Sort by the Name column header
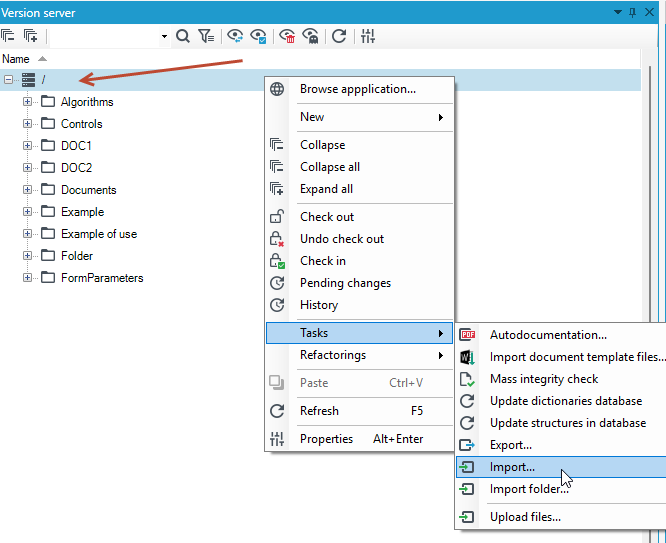 16,59
